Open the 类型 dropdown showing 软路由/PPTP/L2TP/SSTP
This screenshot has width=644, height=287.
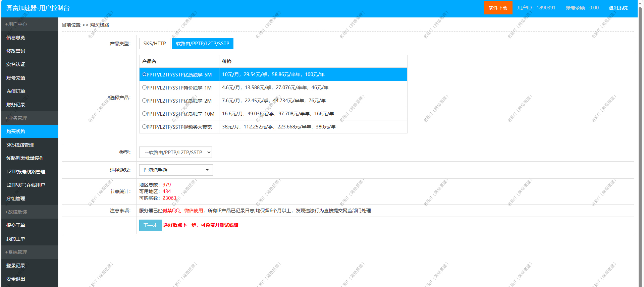point(175,152)
